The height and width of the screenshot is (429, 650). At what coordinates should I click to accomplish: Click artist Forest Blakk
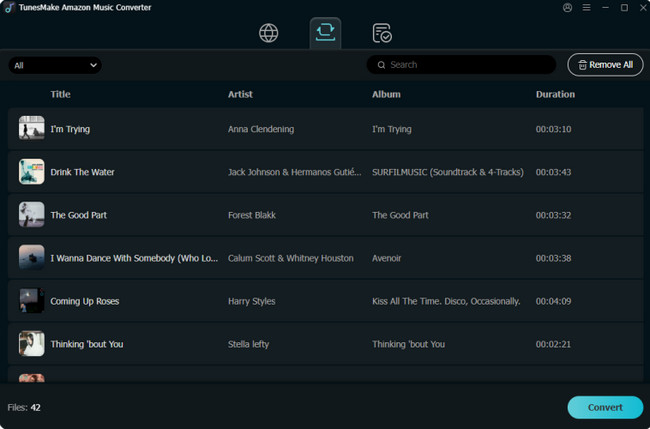point(252,215)
